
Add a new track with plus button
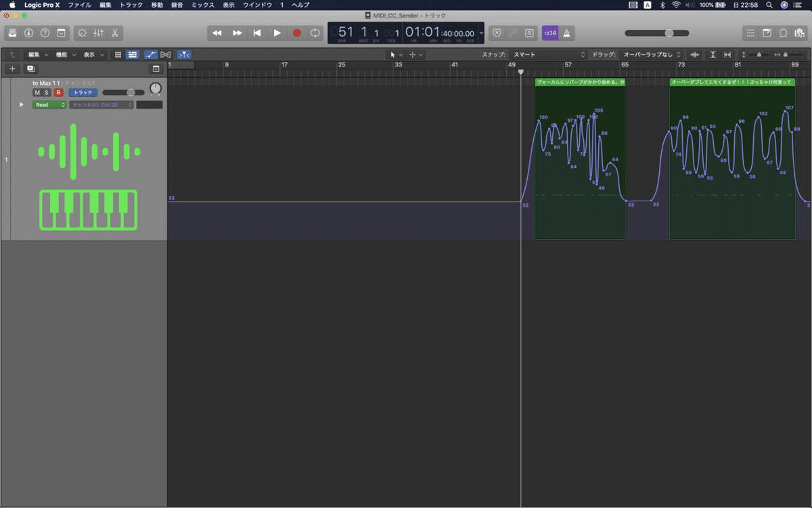[x=12, y=68]
